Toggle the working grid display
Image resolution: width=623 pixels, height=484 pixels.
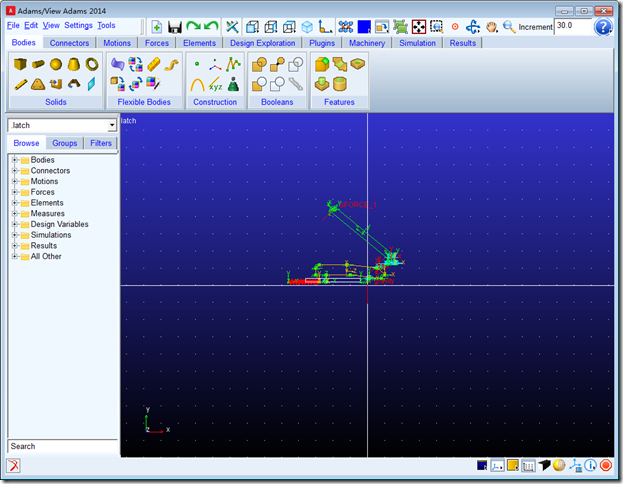click(528, 465)
